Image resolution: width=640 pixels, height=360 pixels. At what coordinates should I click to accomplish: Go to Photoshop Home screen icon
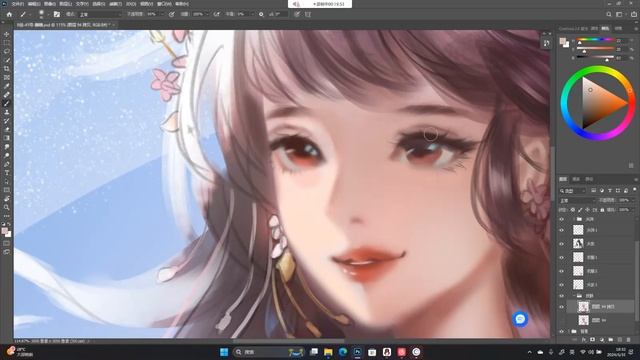(x=9, y=14)
